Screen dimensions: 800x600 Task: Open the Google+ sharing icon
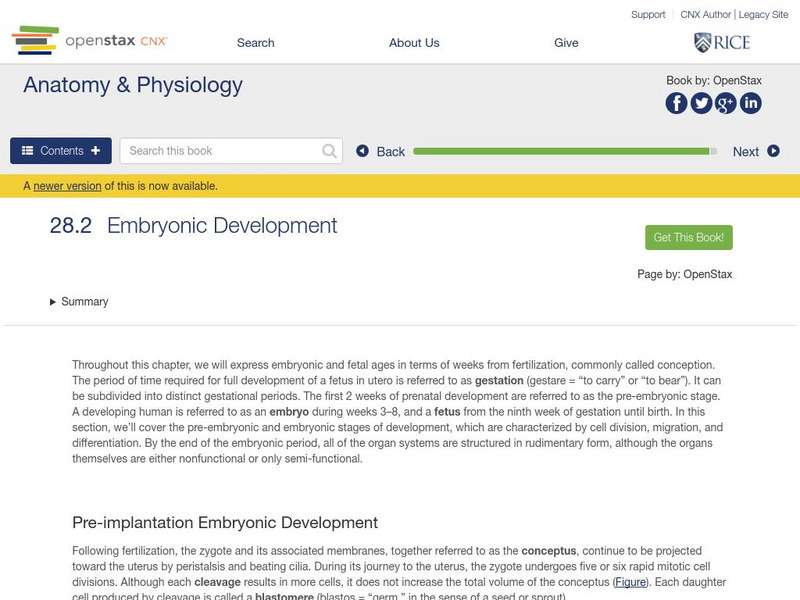coord(725,103)
